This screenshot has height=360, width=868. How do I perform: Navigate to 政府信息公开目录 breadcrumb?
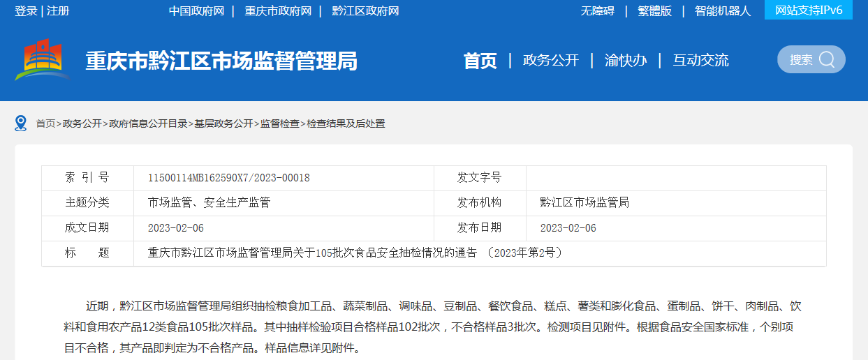(x=148, y=123)
